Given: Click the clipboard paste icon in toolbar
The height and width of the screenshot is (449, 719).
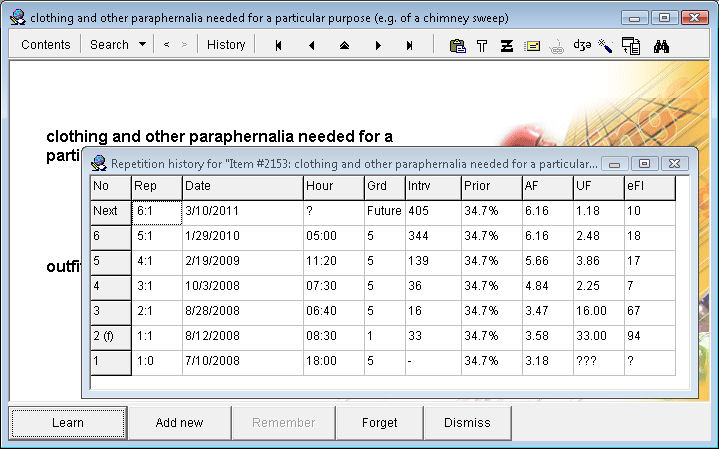Looking at the screenshot, I should point(457,45).
